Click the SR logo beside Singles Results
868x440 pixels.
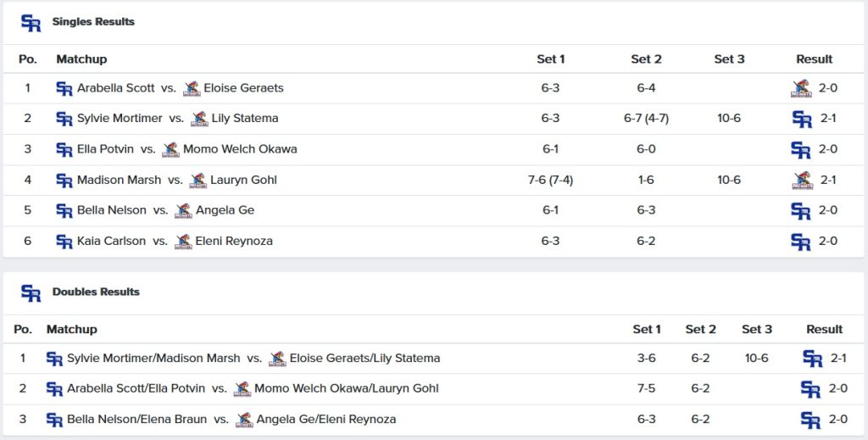pyautogui.click(x=31, y=23)
